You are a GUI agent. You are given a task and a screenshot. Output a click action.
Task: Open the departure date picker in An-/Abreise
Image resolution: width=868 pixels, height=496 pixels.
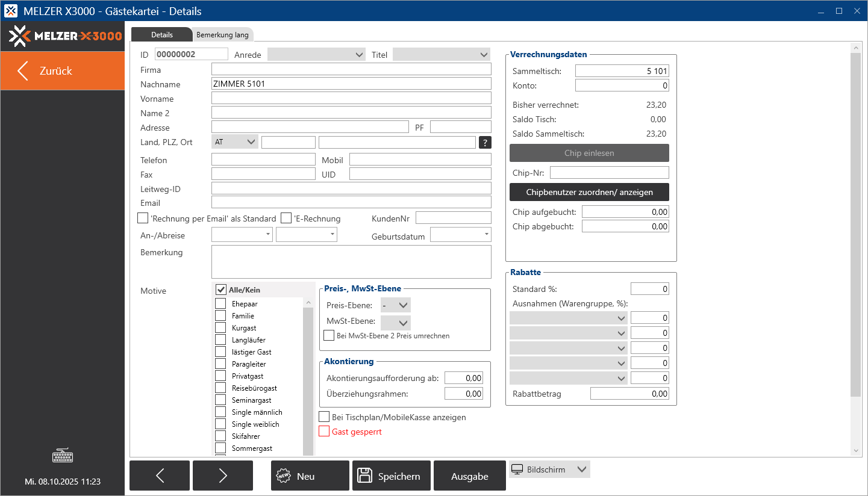[332, 234]
